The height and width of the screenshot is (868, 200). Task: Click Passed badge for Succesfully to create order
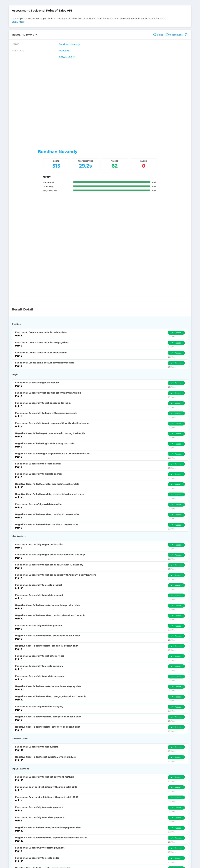[176, 858]
